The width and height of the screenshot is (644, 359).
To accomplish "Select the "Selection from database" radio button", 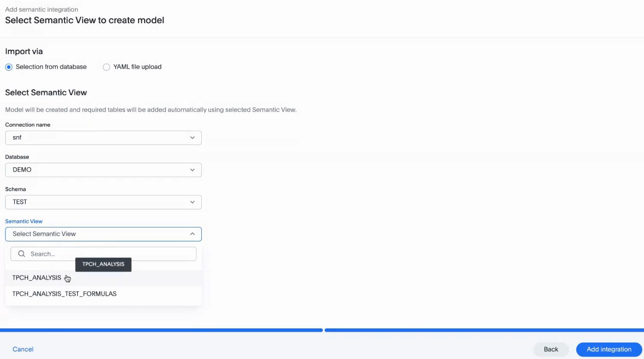I will (9, 67).
